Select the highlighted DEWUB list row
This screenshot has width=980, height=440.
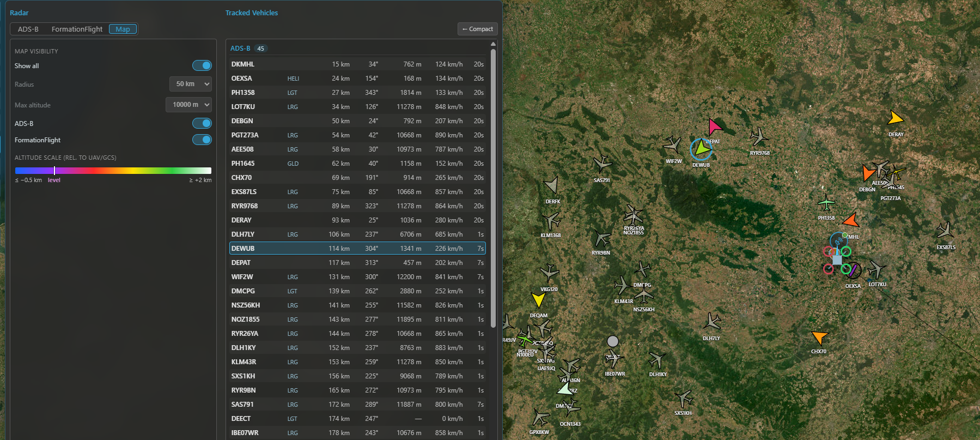[x=357, y=249]
